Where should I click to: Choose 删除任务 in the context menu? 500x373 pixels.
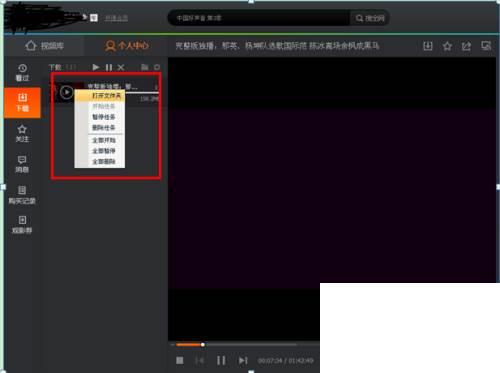coord(104,128)
